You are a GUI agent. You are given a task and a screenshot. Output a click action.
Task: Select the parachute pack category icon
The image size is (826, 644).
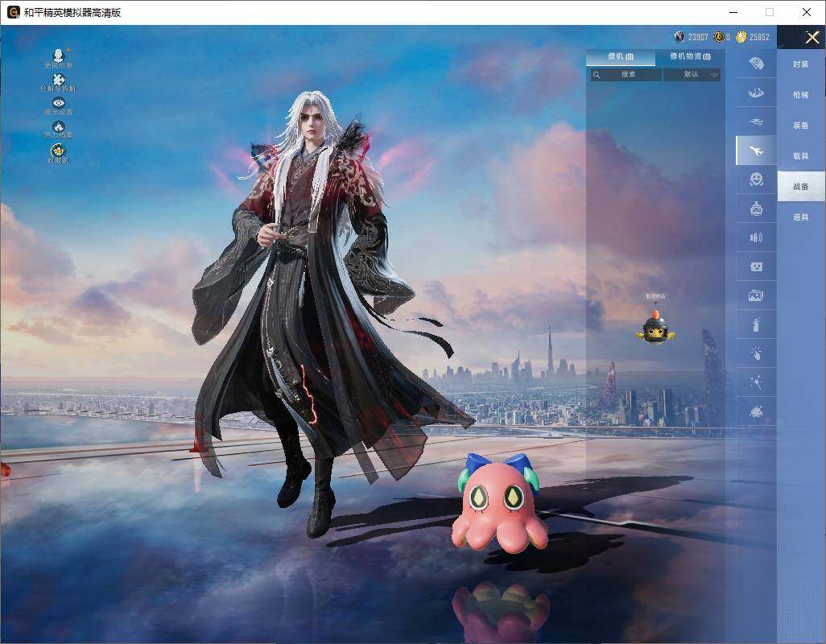click(x=756, y=64)
